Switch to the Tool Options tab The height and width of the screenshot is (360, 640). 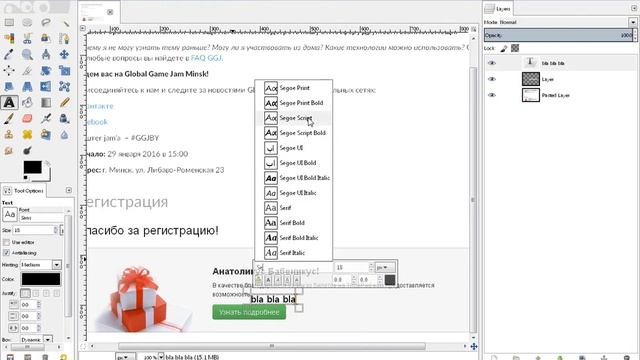(24, 191)
